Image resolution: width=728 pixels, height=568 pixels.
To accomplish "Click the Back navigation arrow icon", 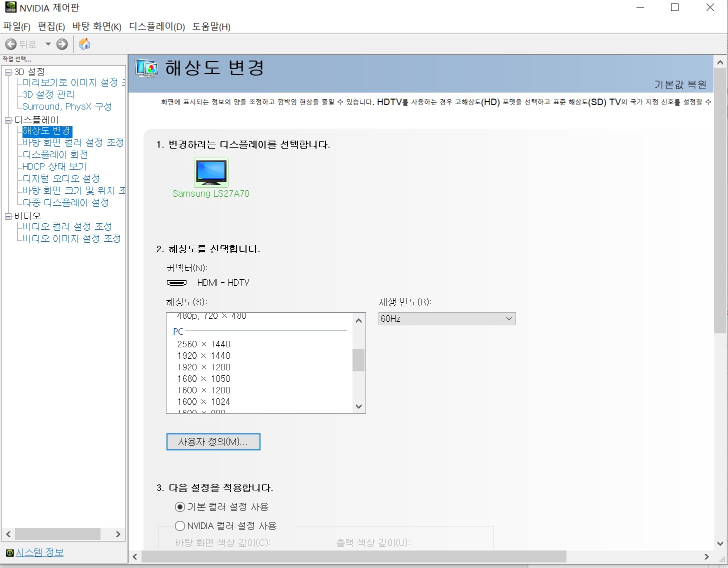I will (x=11, y=45).
